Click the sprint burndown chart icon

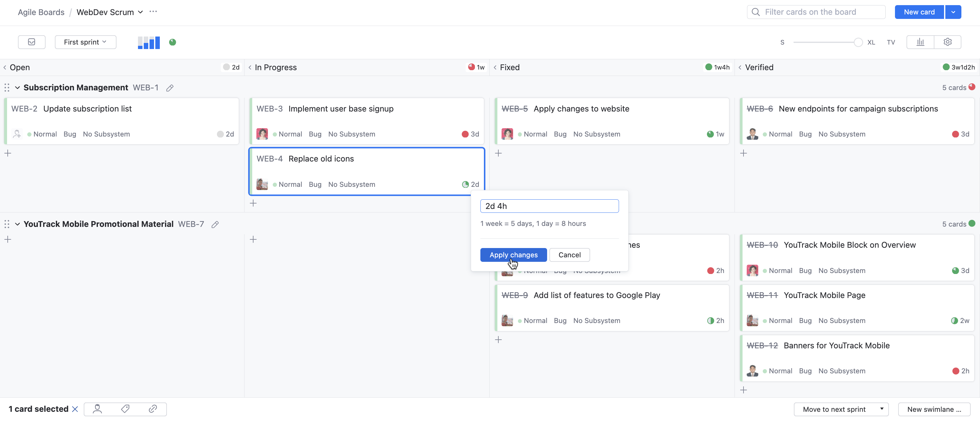tap(149, 42)
